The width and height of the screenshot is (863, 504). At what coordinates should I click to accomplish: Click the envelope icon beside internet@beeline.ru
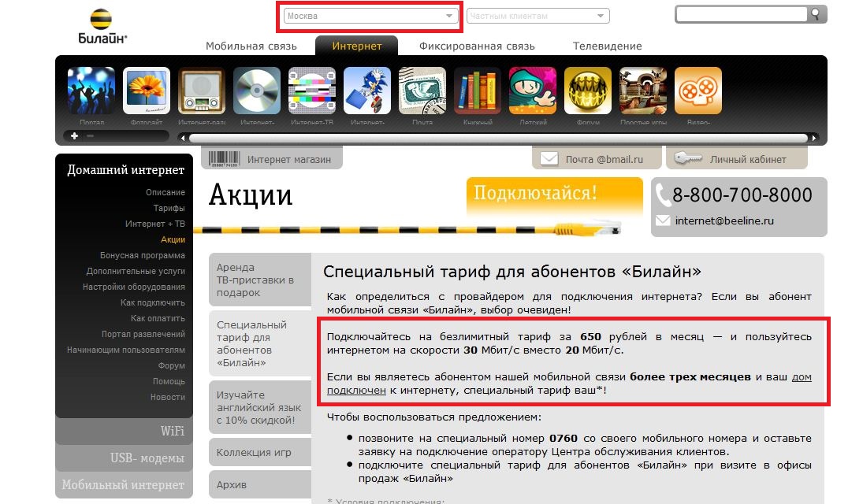[x=663, y=220]
